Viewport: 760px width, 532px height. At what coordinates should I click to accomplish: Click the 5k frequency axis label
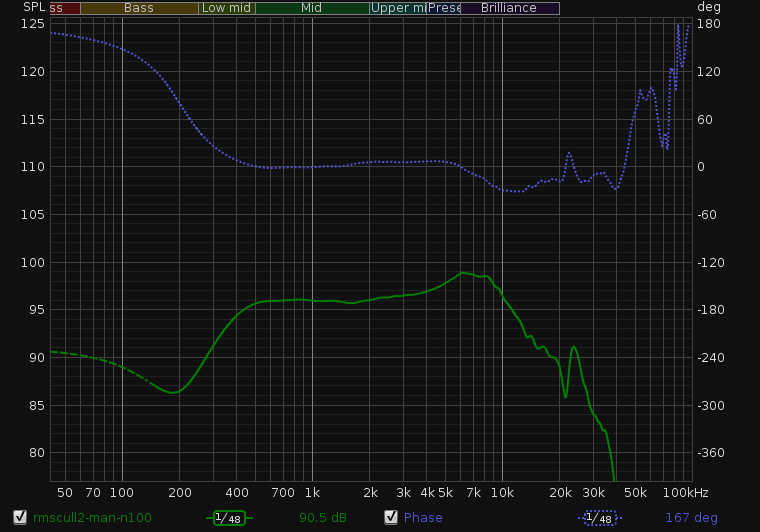445,493
